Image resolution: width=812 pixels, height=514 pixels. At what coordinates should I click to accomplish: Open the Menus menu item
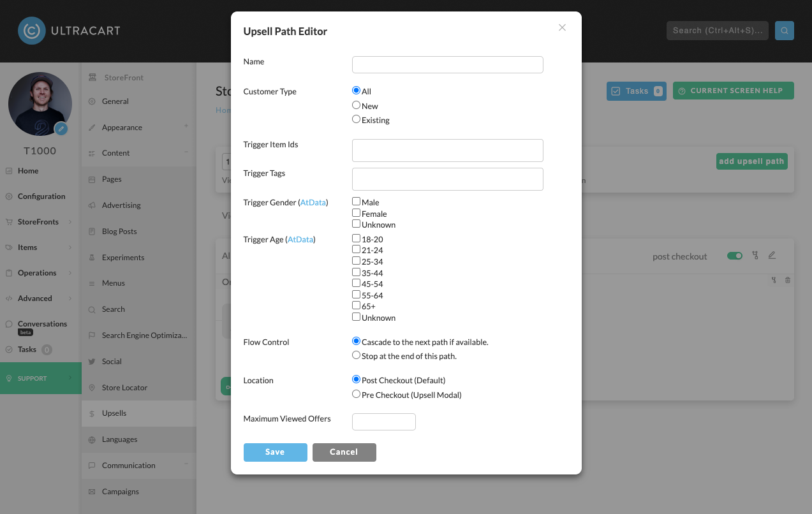tap(139, 283)
